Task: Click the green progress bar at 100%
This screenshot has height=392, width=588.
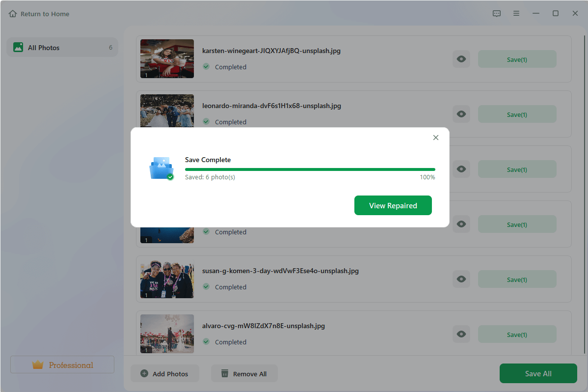Action: click(310, 169)
